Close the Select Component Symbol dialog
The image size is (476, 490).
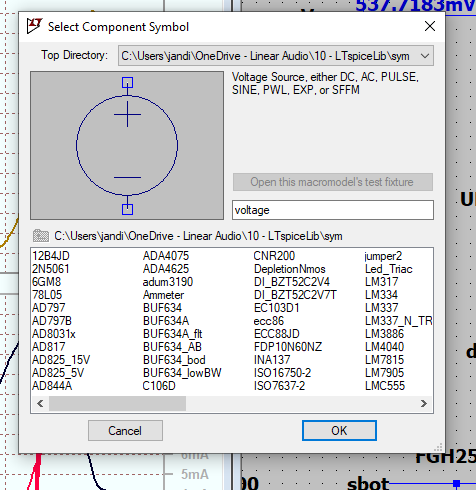coord(430,26)
